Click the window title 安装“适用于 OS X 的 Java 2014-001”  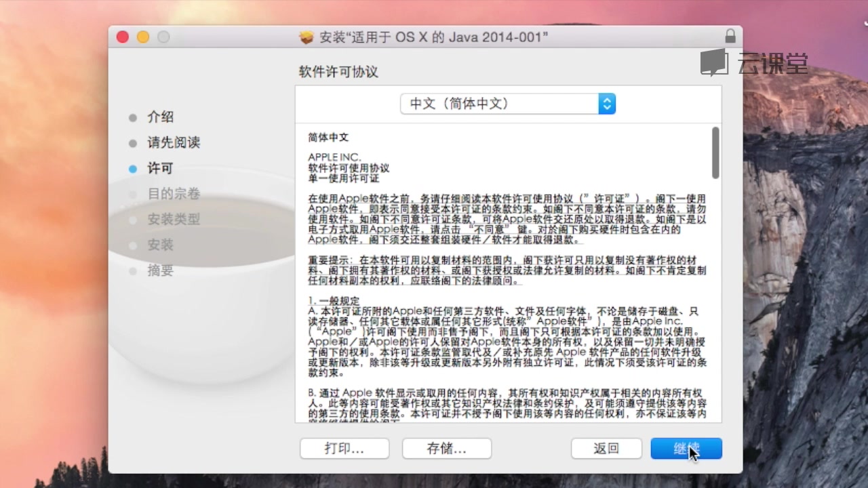click(x=433, y=37)
